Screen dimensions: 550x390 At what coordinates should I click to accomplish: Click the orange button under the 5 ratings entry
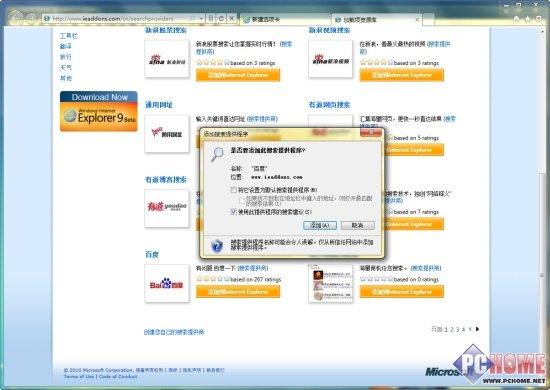click(414, 150)
